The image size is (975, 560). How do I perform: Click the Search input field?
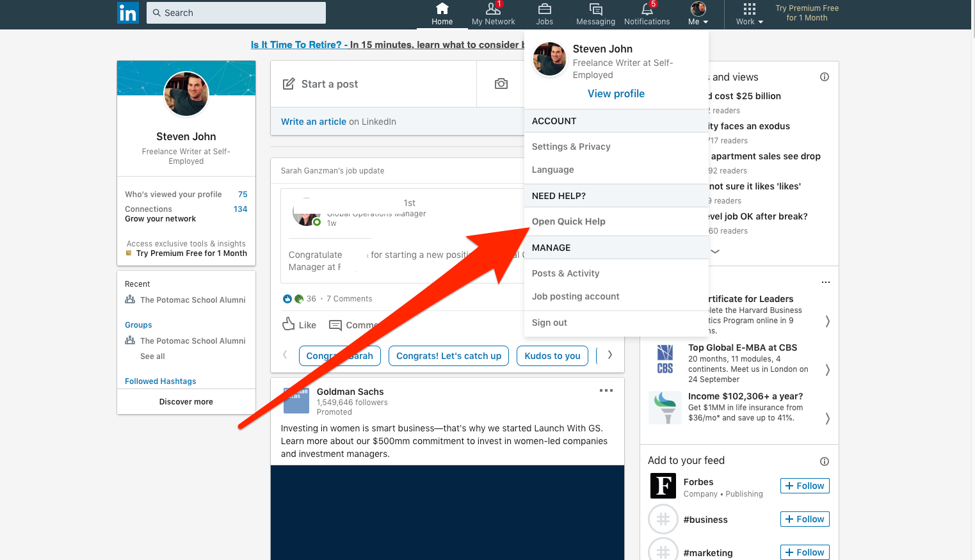pyautogui.click(x=236, y=12)
